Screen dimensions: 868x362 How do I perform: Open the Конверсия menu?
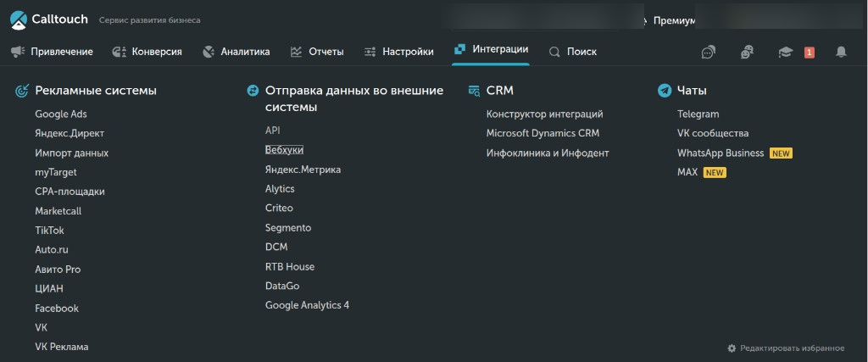157,52
